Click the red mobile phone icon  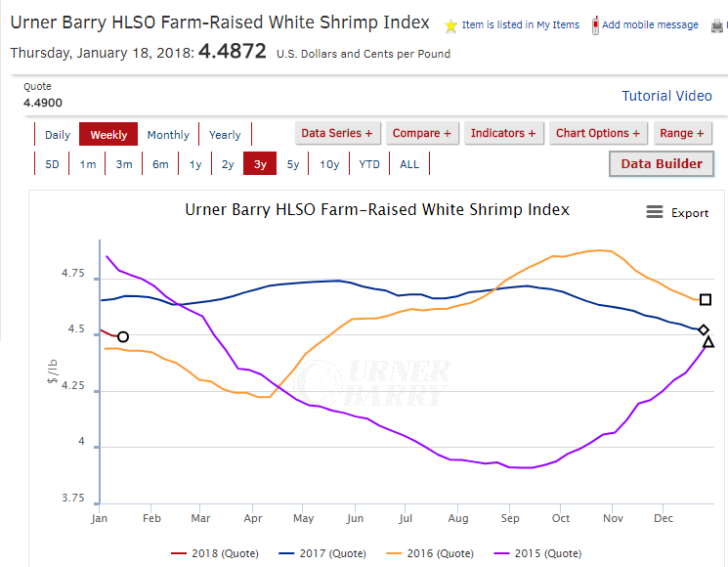click(x=595, y=25)
